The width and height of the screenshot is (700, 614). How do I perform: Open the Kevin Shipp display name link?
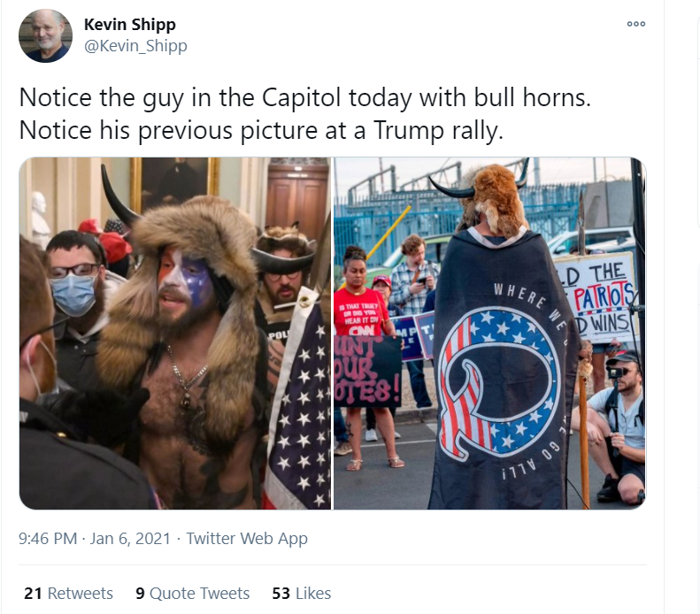[x=130, y=25]
